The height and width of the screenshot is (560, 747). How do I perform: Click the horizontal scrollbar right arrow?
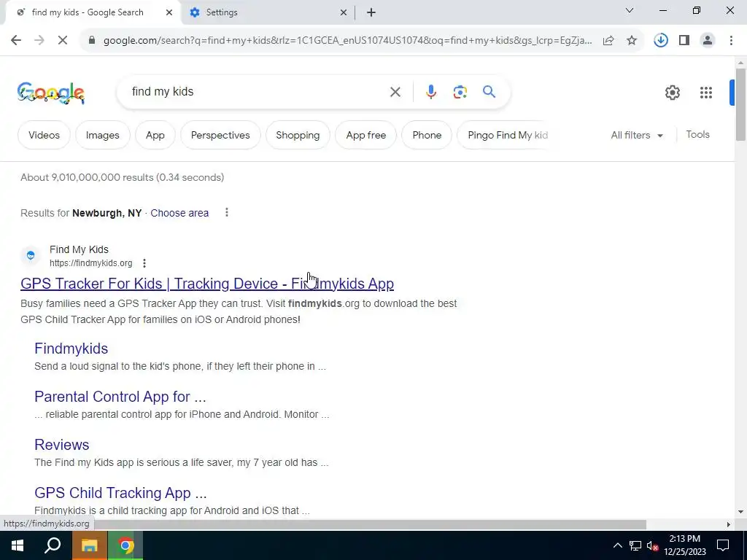point(729,524)
